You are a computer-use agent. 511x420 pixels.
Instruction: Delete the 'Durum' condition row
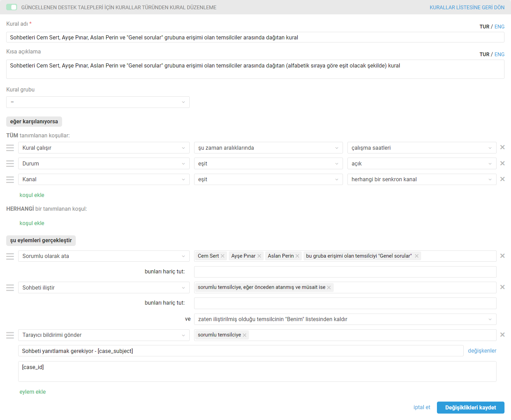(x=502, y=163)
